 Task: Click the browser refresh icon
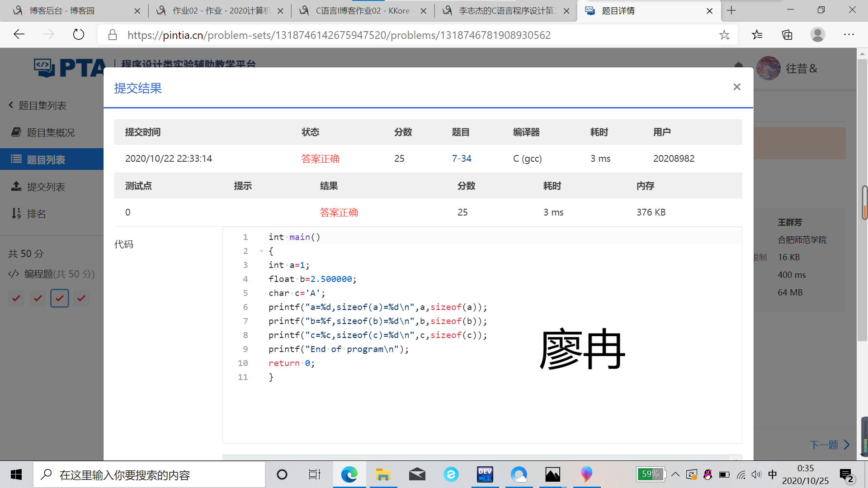click(x=79, y=35)
